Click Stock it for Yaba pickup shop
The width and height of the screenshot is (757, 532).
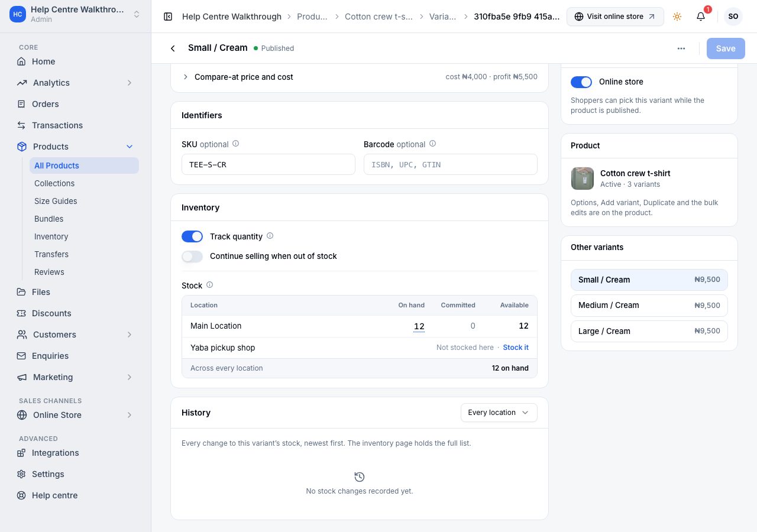pyautogui.click(x=516, y=348)
